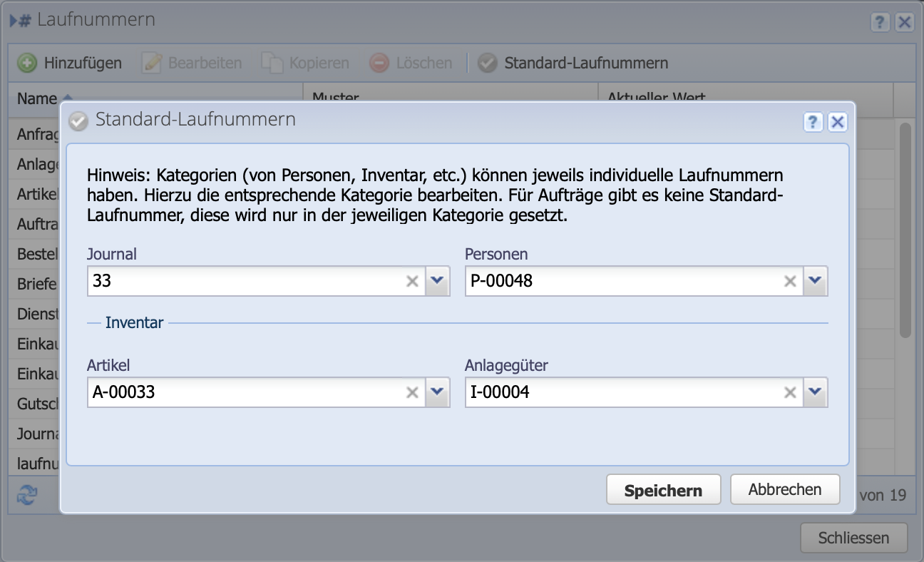Expand the Anlagegüter dropdown
Viewport: 924px width, 562px height.
click(816, 392)
